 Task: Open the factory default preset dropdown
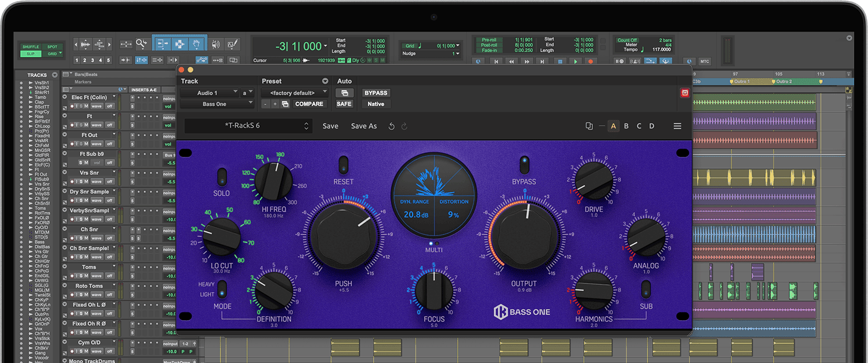point(295,93)
